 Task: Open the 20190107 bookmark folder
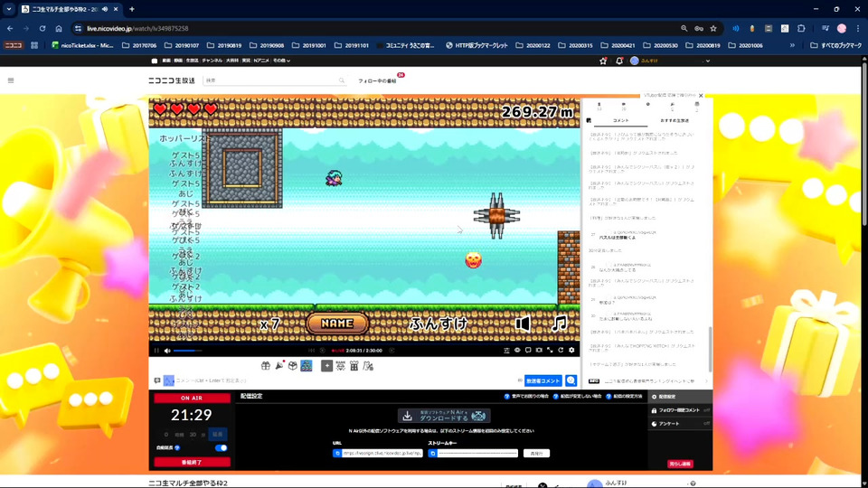(182, 45)
